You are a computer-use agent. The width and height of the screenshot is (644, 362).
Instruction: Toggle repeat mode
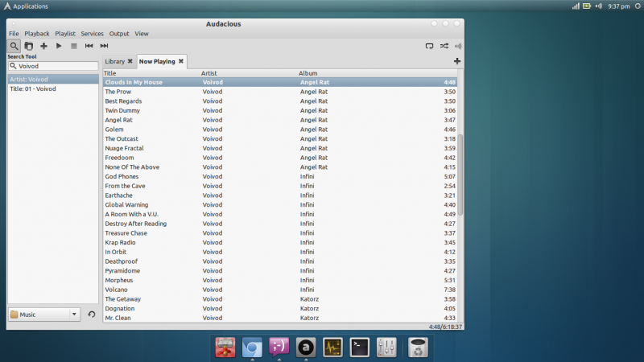(429, 46)
